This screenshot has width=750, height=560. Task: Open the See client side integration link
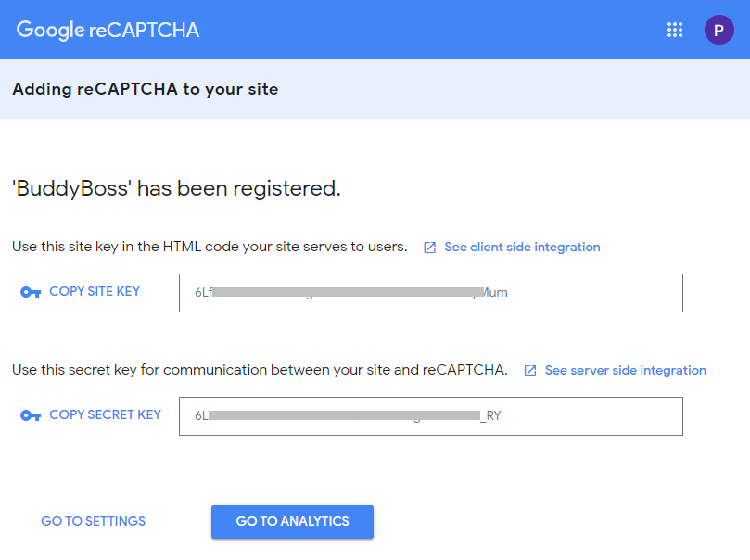point(522,248)
